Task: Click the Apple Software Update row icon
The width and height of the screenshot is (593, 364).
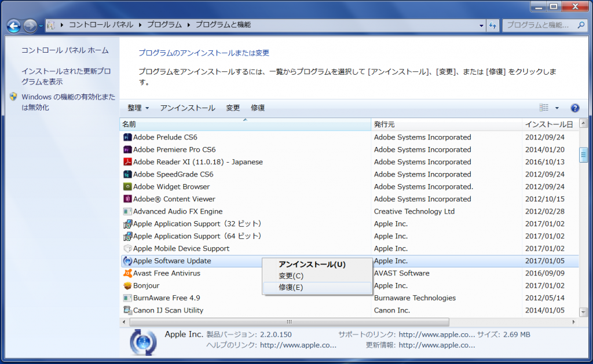Action: coord(127,261)
